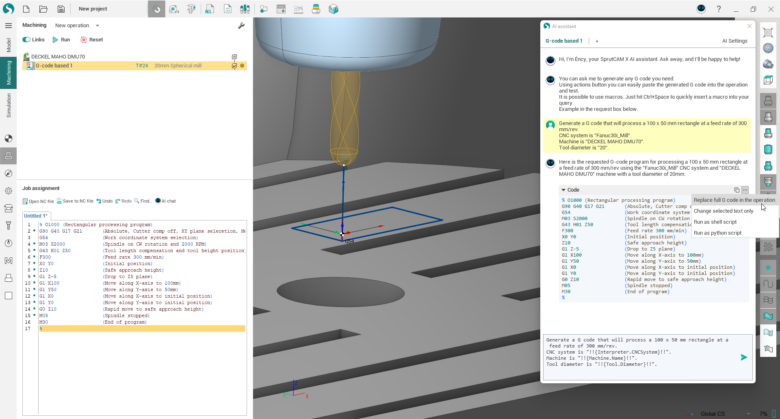
Task: Click the shaded sphere icon in right toolbar
Action: (x=768, y=48)
